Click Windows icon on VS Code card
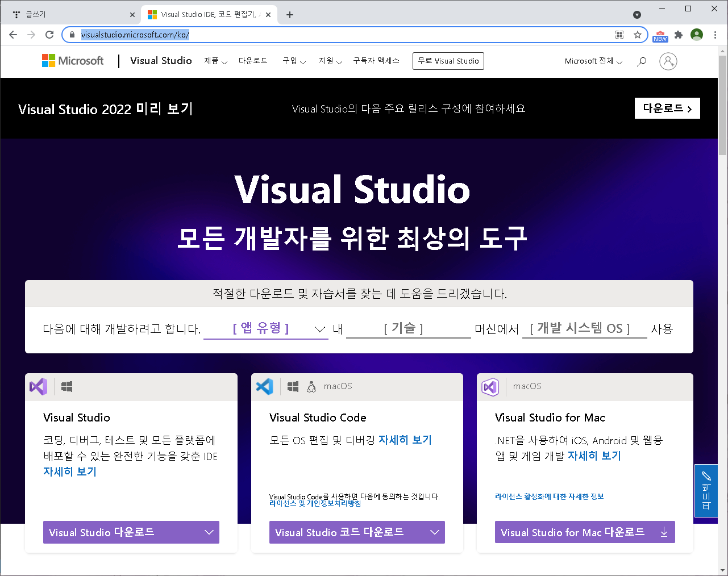 (x=293, y=387)
